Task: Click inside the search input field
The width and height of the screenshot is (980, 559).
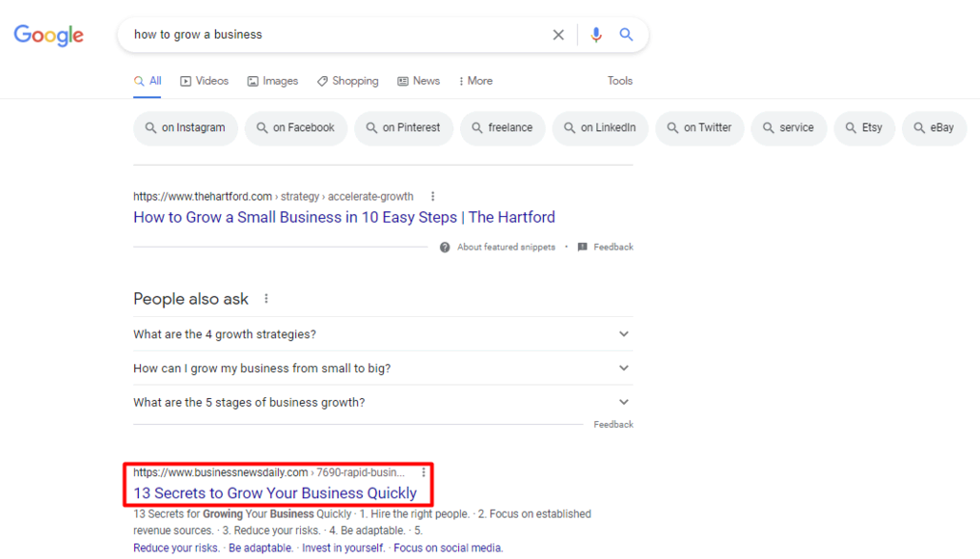Action: (338, 34)
